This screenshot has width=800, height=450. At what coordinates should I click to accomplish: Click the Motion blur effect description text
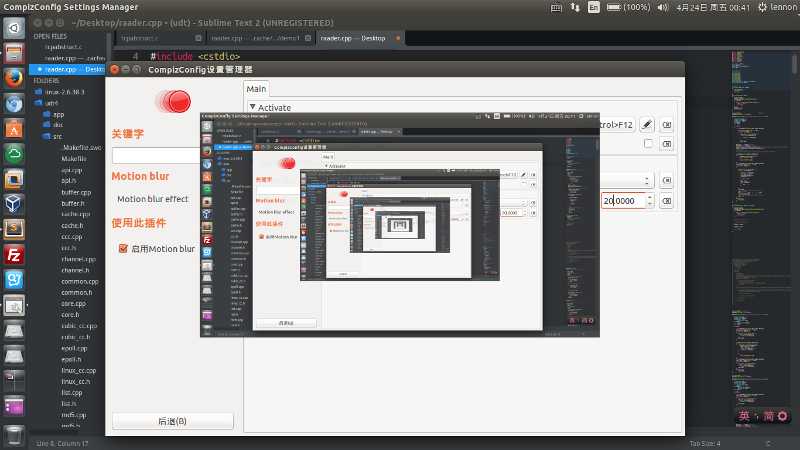(153, 199)
